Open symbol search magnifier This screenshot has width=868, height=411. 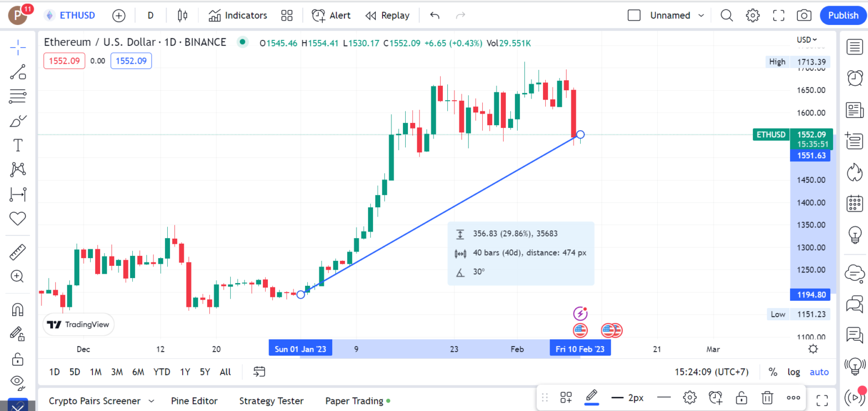(x=726, y=15)
